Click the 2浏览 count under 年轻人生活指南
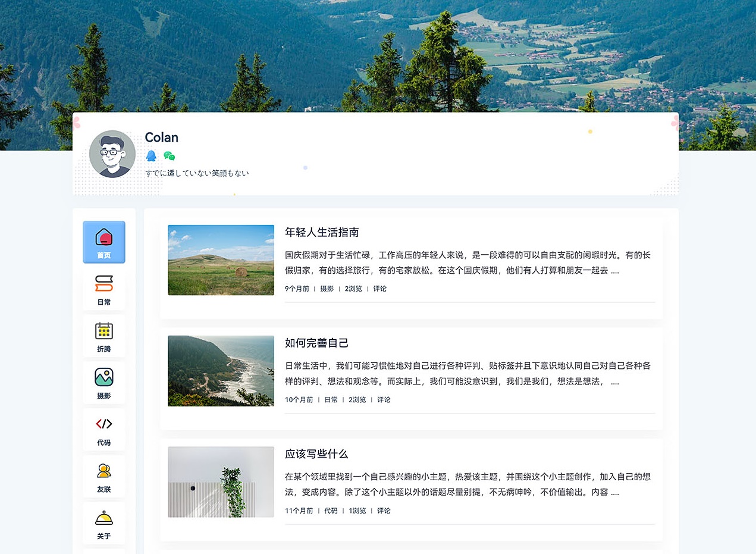Image resolution: width=756 pixels, height=554 pixels. pyautogui.click(x=353, y=289)
